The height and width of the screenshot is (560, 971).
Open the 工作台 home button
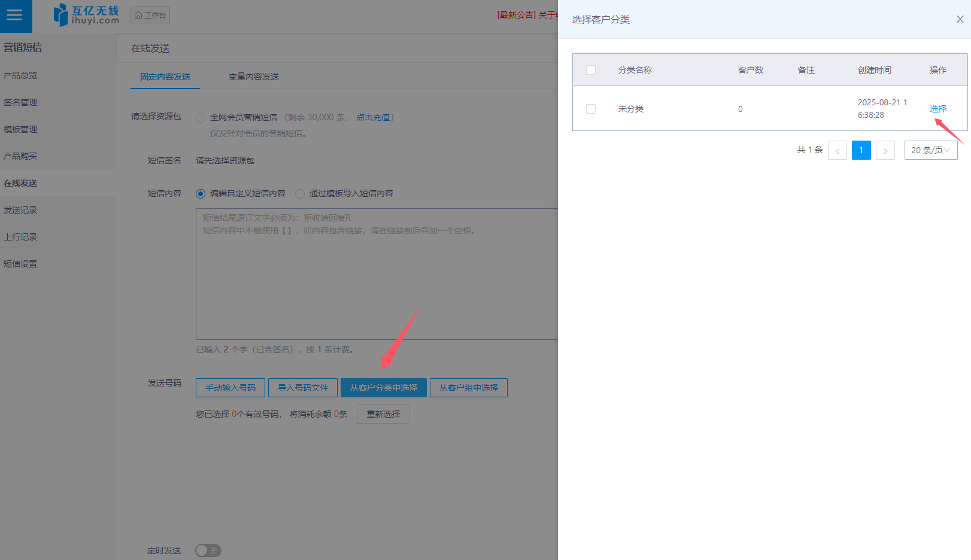150,15
